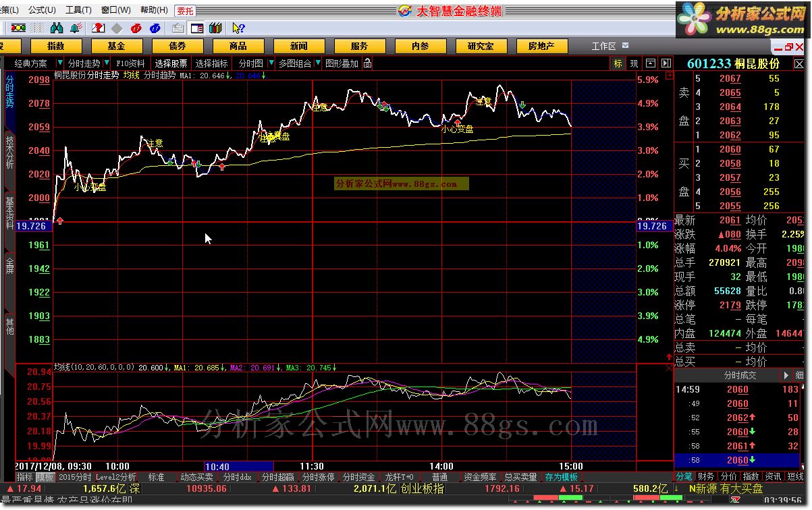Open the 基金 category button
This screenshot has width=812, height=510.
pyautogui.click(x=117, y=46)
